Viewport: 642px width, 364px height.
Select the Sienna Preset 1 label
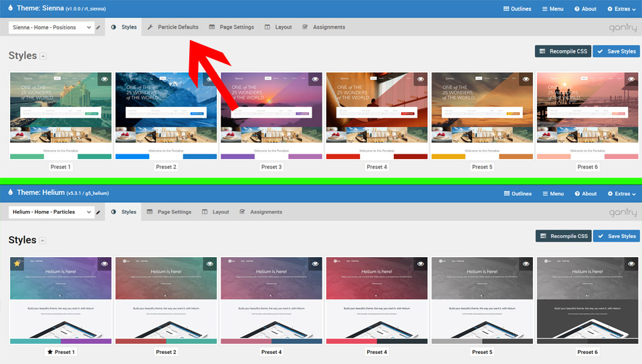[x=61, y=167]
